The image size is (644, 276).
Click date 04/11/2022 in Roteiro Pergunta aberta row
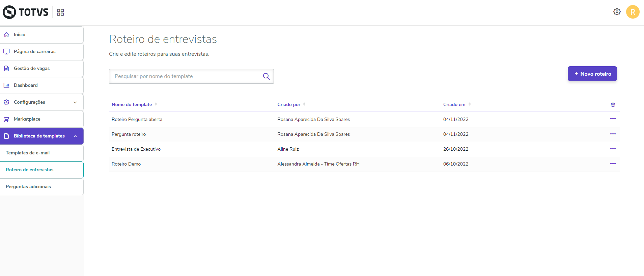pos(456,120)
